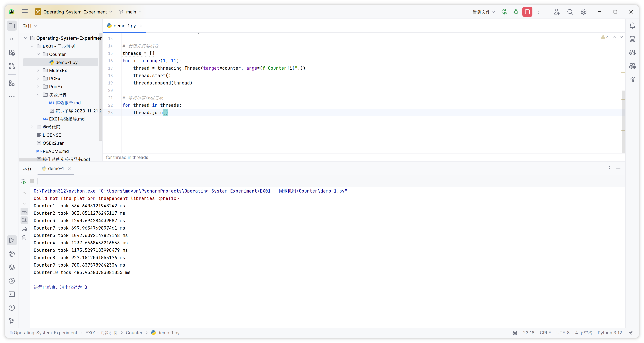Open the Terminal tool window
The image size is (644, 343).
point(12,294)
